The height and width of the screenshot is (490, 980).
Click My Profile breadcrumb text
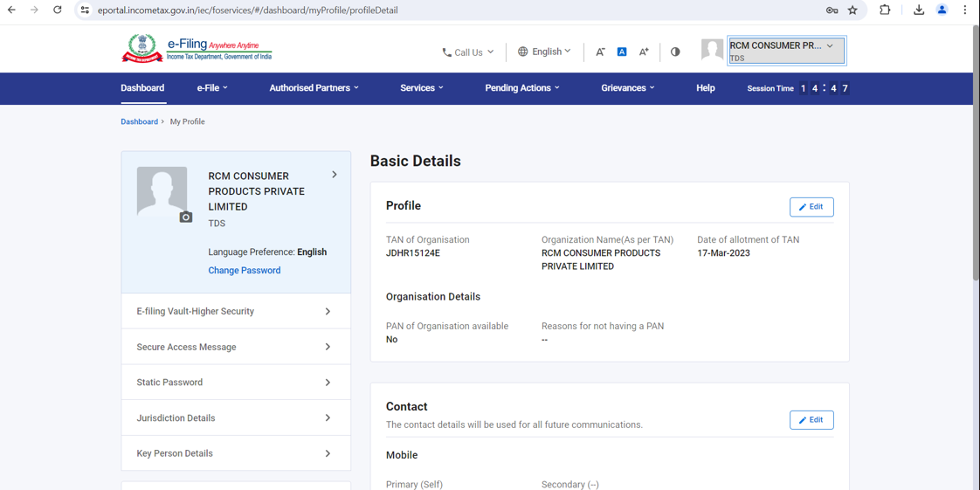(x=188, y=122)
